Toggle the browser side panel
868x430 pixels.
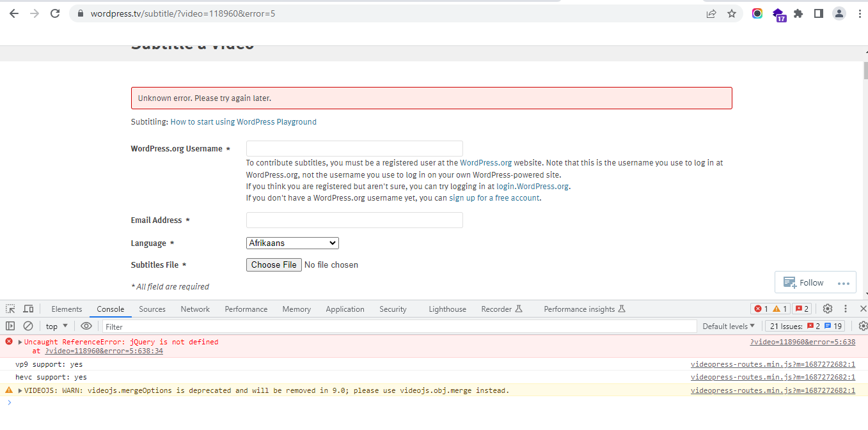818,13
